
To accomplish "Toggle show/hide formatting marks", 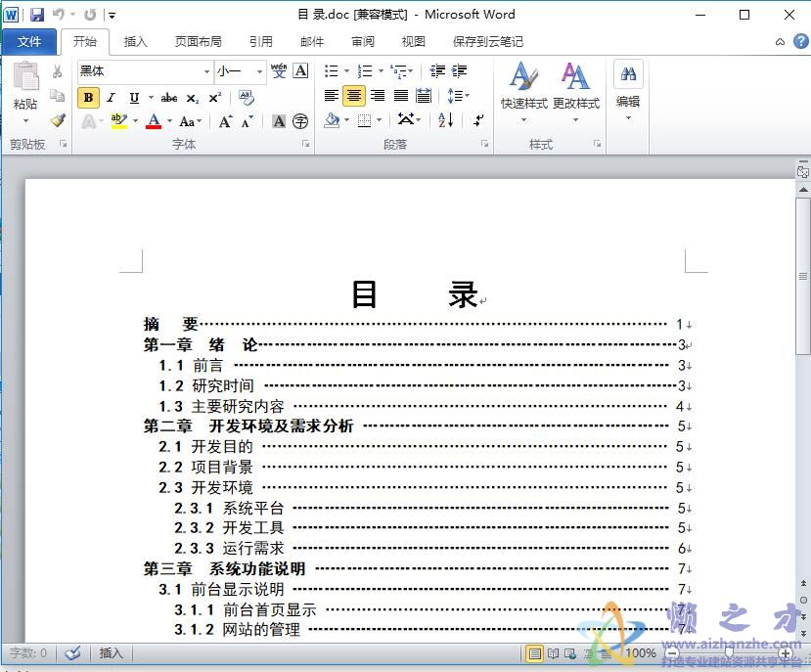I will tap(476, 119).
